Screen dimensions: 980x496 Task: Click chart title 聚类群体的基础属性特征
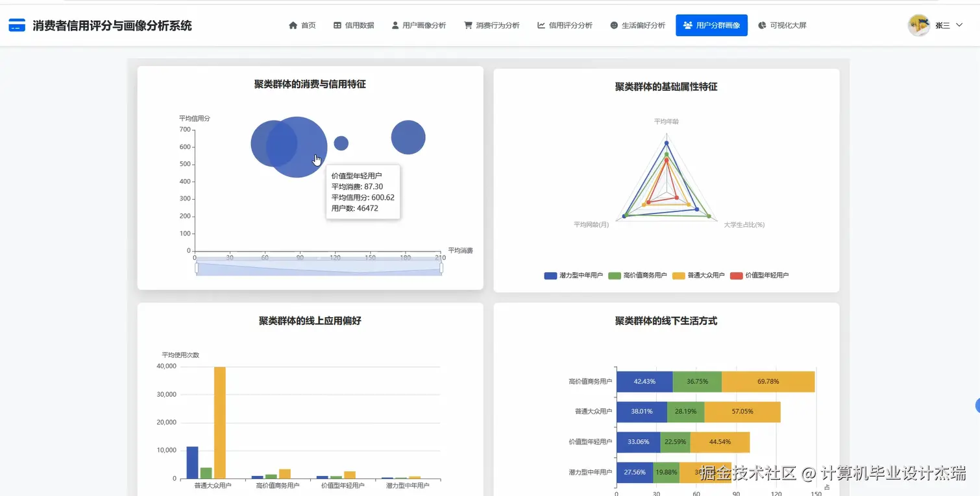(x=666, y=87)
